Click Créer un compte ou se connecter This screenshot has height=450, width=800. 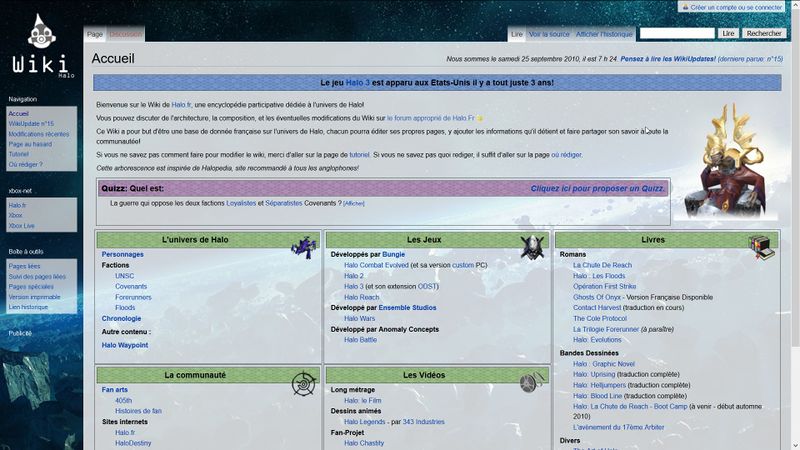736,7
